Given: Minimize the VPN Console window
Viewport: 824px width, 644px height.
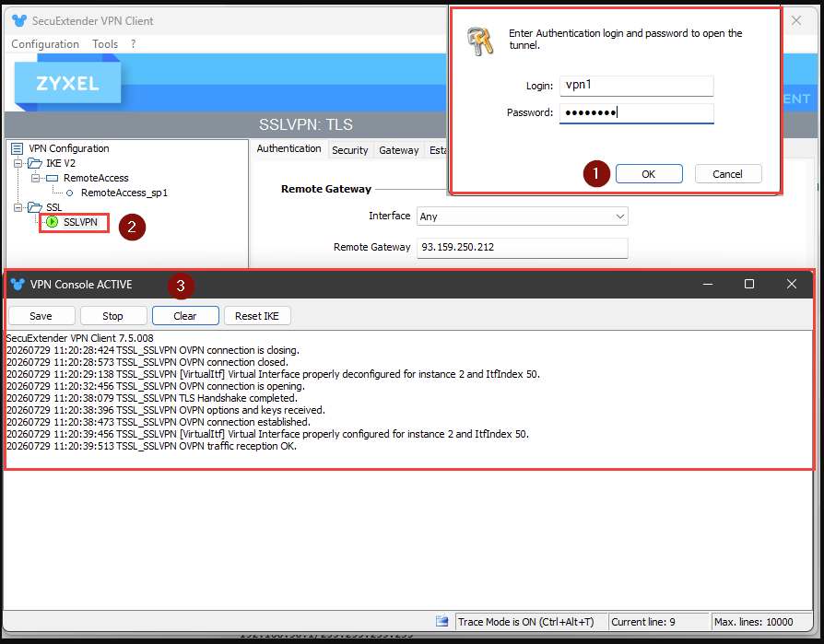Looking at the screenshot, I should [708, 284].
